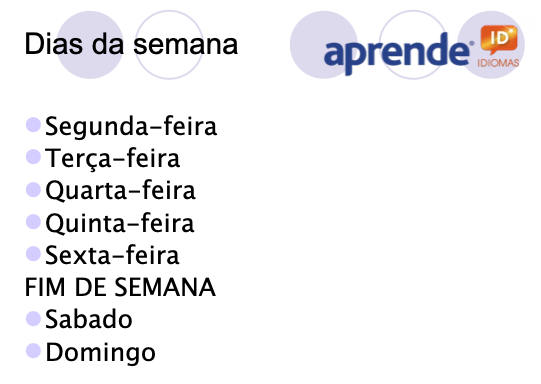Click the orange ID speech bubble icon
The image size is (541, 384).
(499, 39)
